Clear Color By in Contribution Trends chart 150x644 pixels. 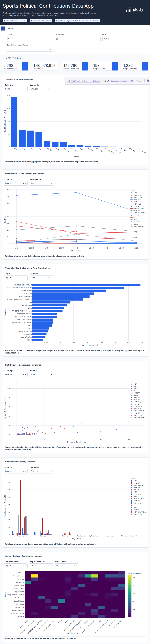point(24,184)
